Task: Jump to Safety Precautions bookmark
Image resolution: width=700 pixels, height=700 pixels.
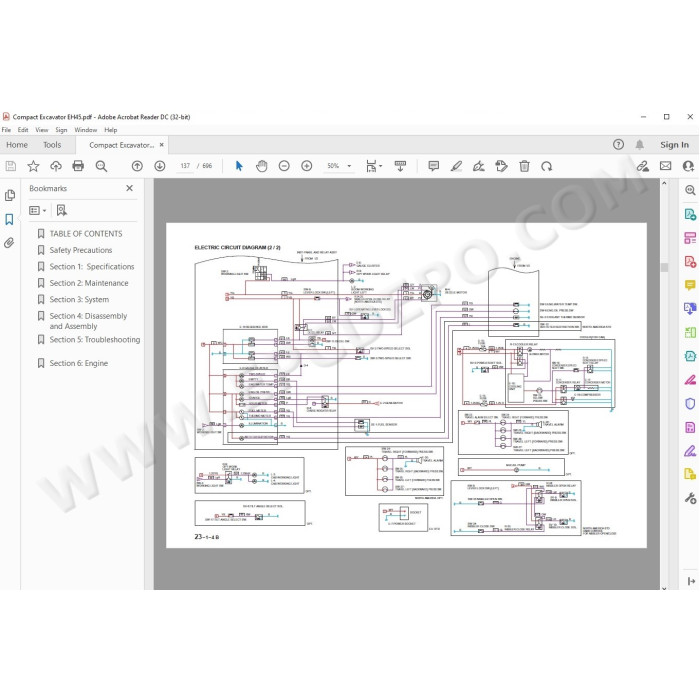Action: coord(81,250)
